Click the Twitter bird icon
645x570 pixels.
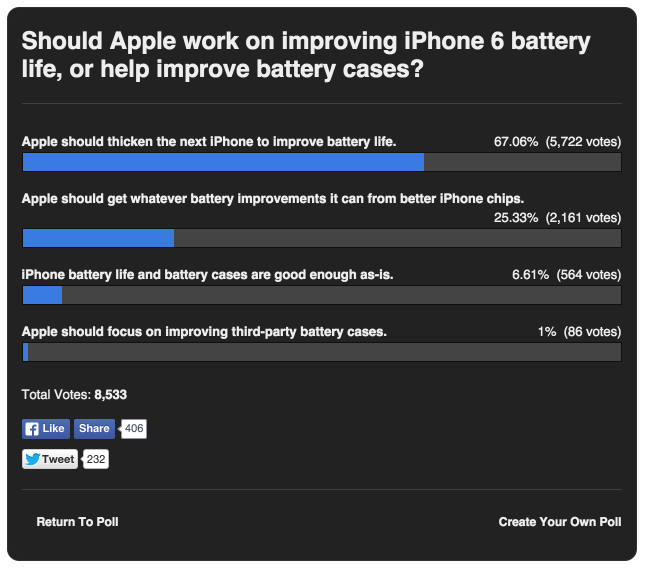33,460
